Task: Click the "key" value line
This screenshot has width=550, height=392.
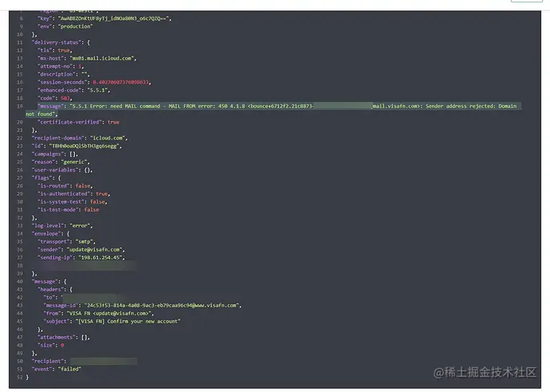Action: coord(105,18)
